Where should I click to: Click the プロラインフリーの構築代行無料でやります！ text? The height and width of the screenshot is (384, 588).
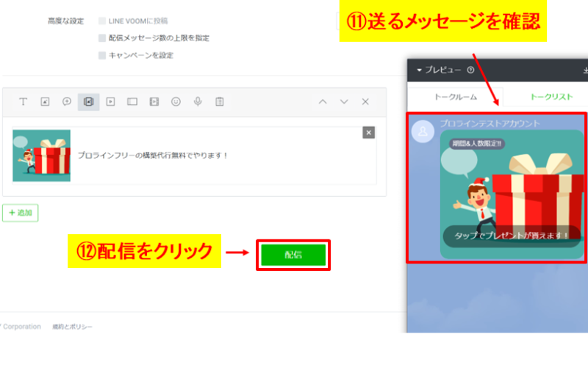click(153, 156)
